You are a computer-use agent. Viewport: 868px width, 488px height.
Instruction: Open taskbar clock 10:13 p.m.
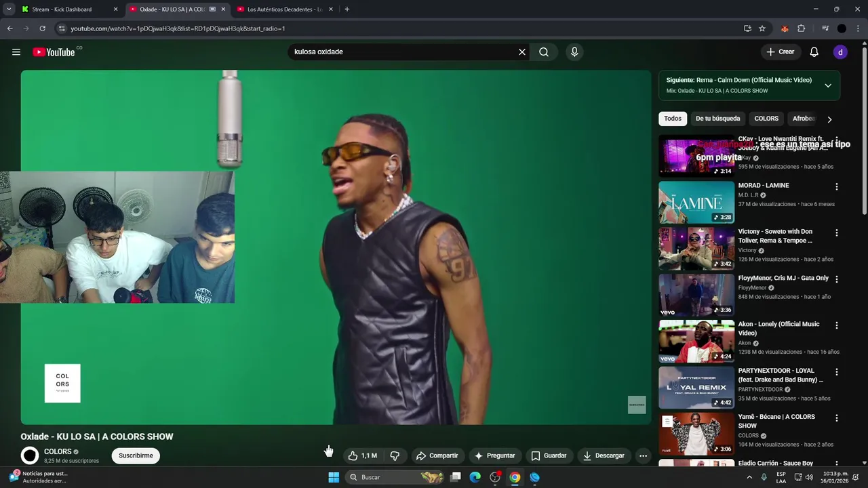click(x=835, y=477)
